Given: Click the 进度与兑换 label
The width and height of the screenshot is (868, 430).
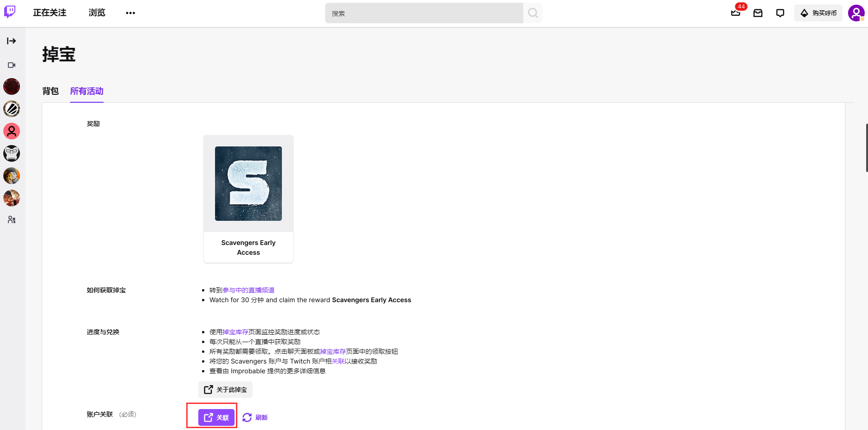Looking at the screenshot, I should [103, 332].
